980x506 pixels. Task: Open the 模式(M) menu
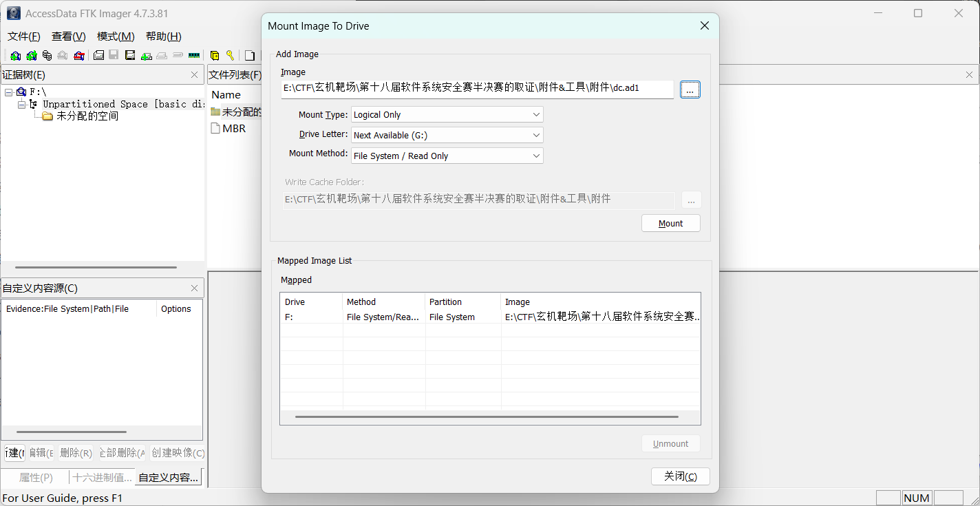(x=116, y=36)
